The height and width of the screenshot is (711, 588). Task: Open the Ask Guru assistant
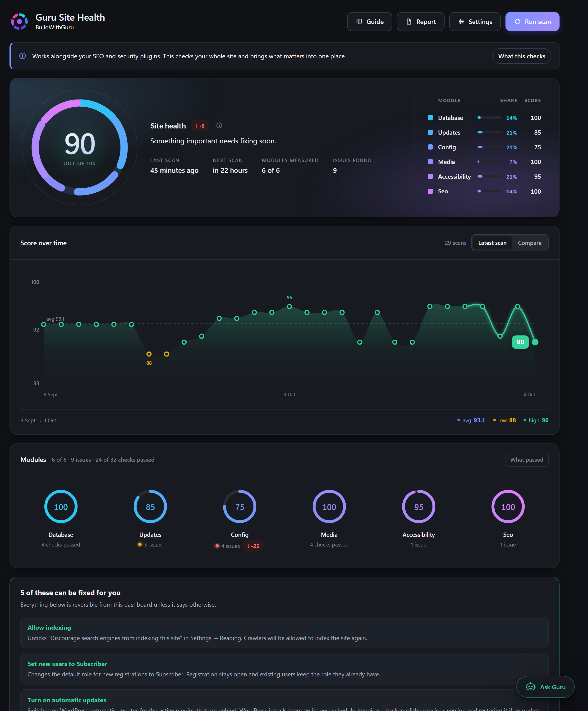tap(545, 687)
